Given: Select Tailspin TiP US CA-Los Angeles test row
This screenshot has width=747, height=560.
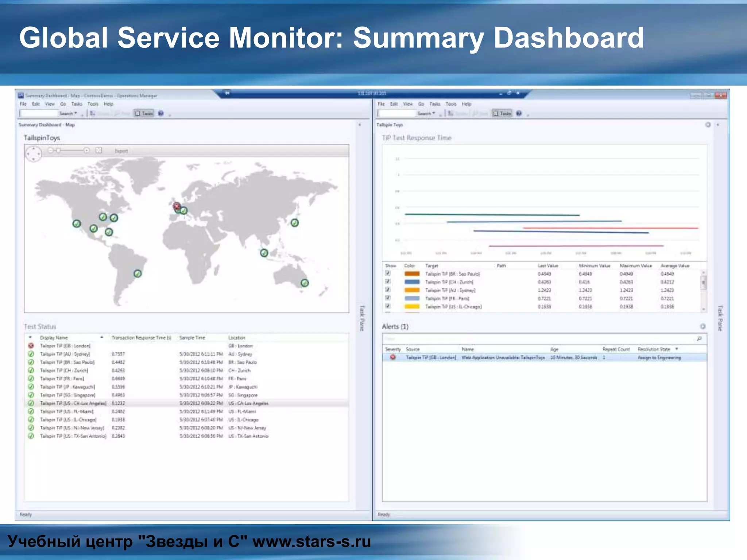Looking at the screenshot, I should point(186,403).
